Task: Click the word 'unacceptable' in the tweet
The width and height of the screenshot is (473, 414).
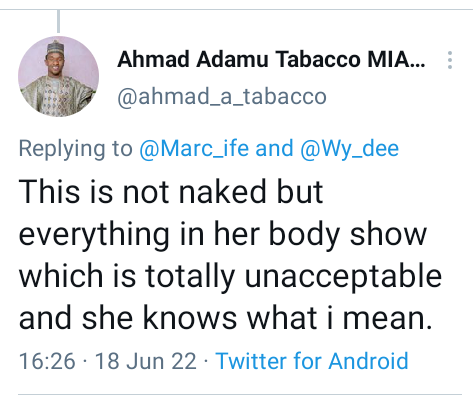Action: pos(343,277)
